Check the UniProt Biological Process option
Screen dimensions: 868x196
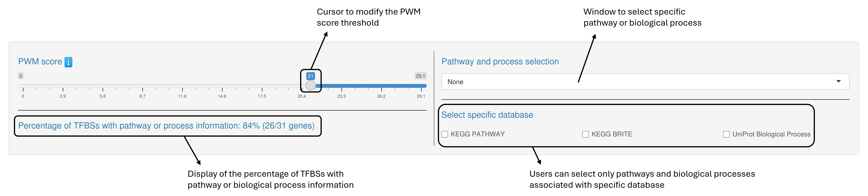point(726,134)
